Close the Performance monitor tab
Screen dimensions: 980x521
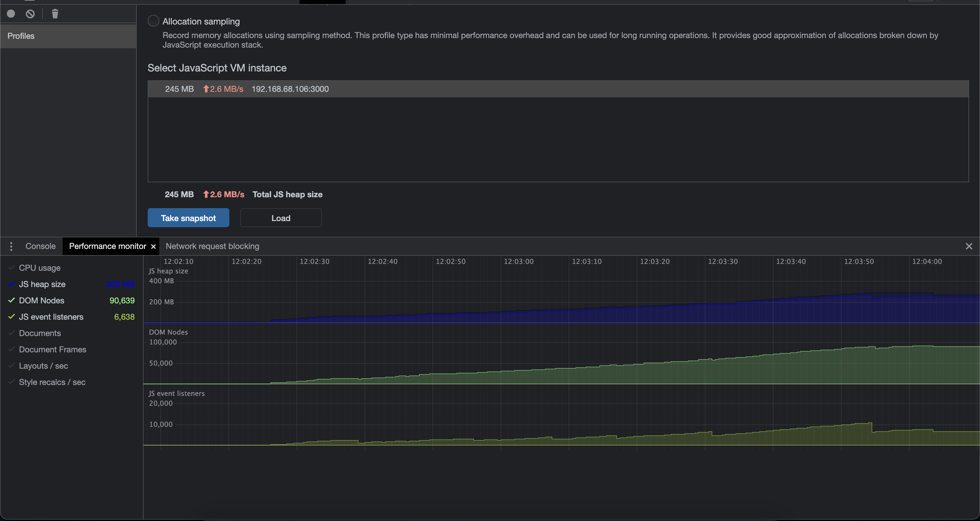point(153,246)
